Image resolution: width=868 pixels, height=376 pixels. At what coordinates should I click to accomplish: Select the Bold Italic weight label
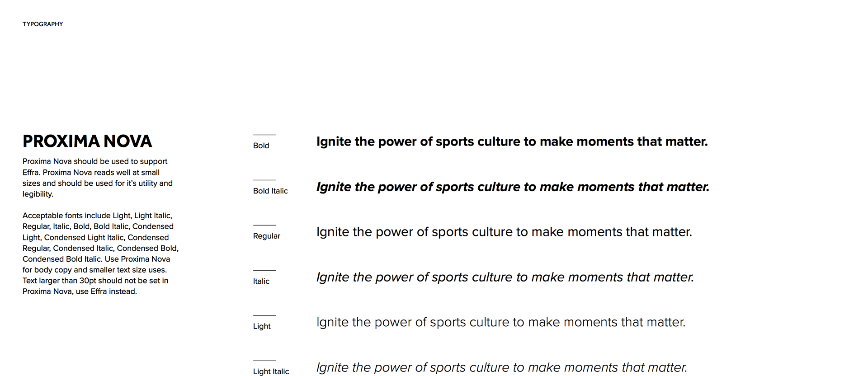point(270,191)
